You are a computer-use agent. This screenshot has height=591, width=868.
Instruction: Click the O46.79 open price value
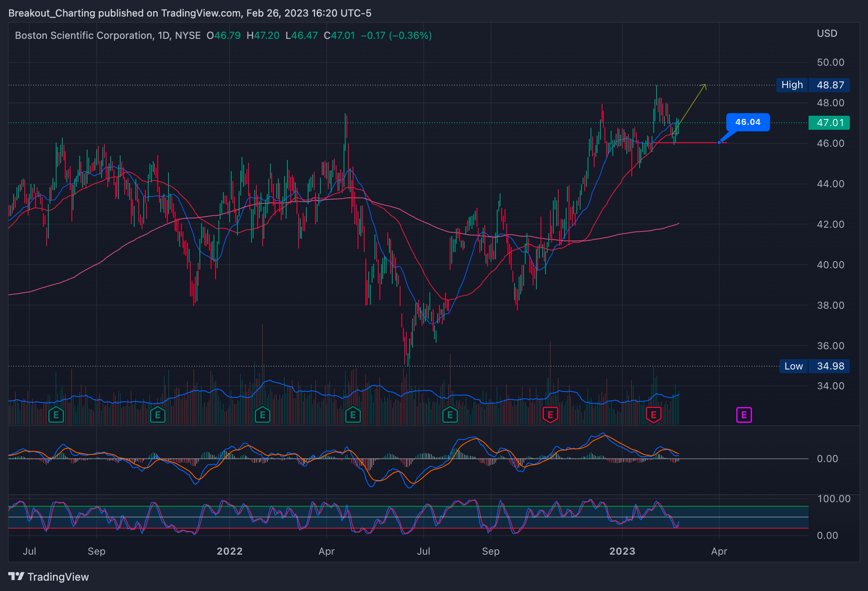(x=223, y=36)
